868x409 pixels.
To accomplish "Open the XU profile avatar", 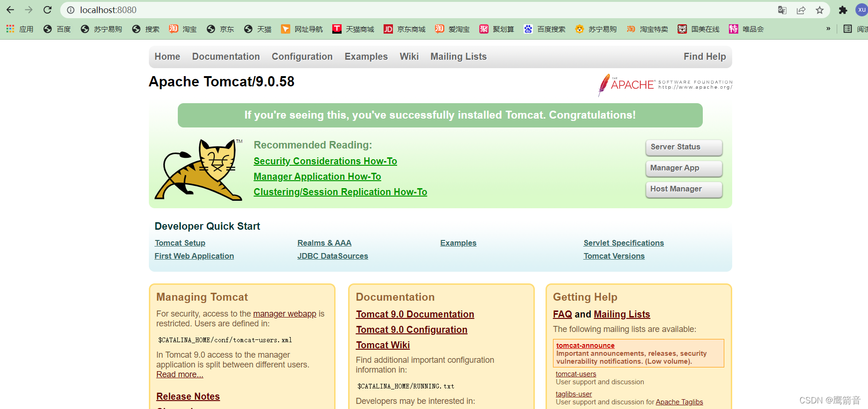I will pos(861,10).
